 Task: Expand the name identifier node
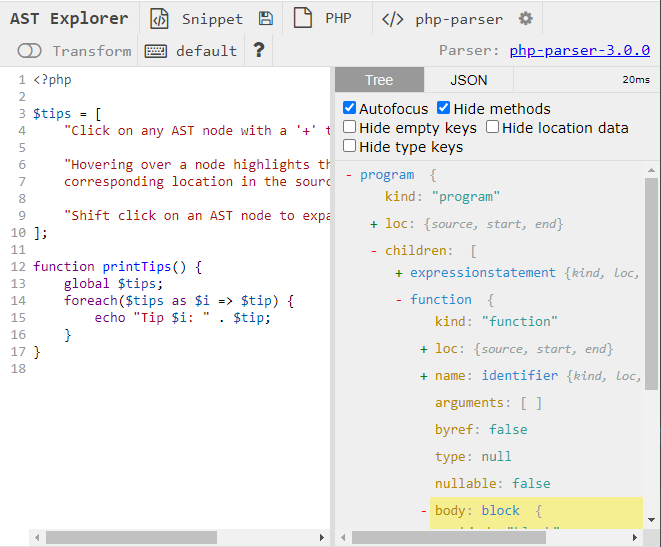click(424, 376)
